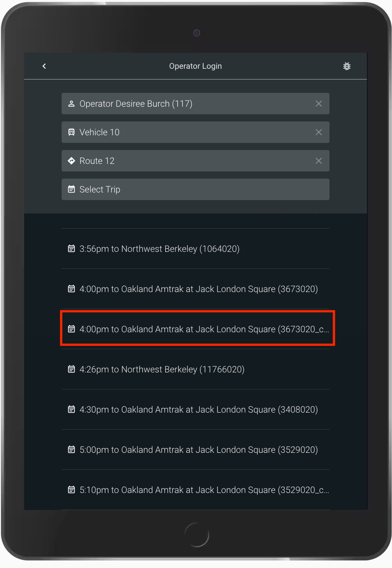Select 3:56pm trip to Northwest Berkeley
This screenshot has width=392, height=568.
pos(159,249)
